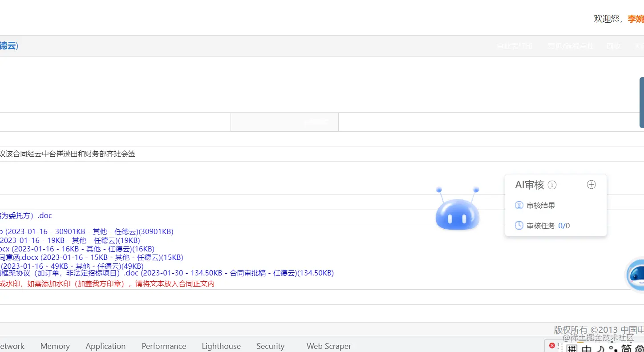
Task: Click the 德云) tab label at top left
Action: [x=9, y=45]
